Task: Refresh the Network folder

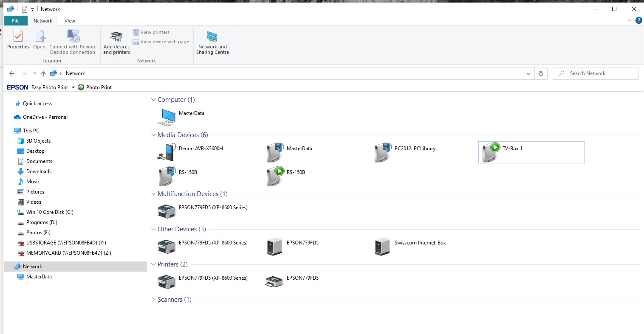Action: click(541, 73)
